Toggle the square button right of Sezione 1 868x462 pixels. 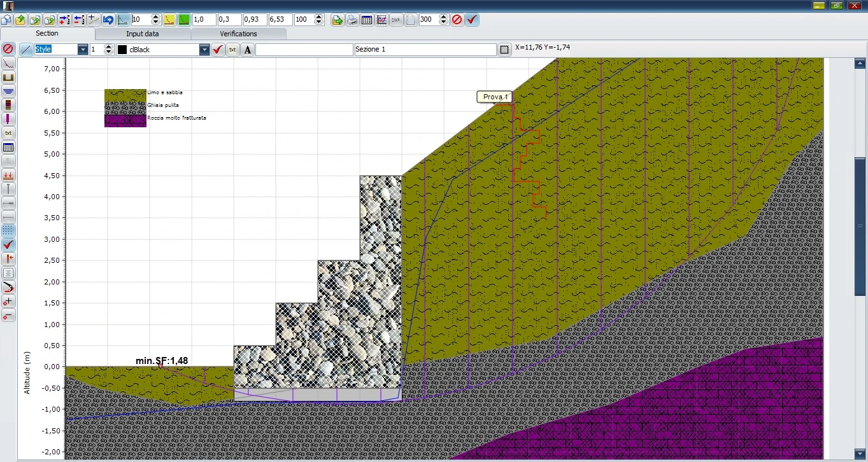(x=504, y=50)
